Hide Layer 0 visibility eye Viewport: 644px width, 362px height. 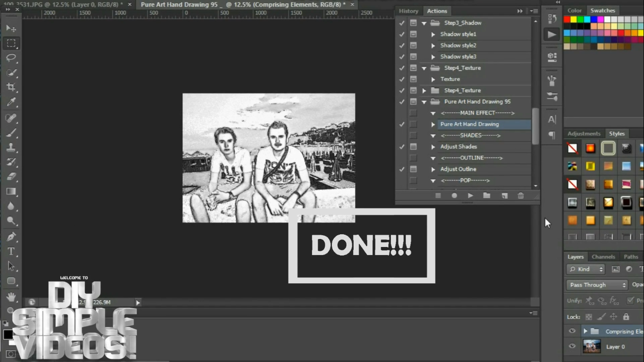(x=572, y=346)
